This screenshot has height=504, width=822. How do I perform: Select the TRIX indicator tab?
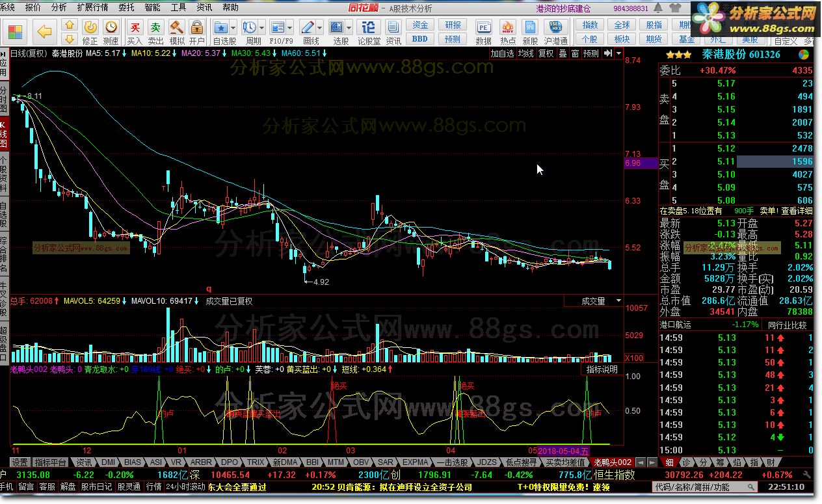click(256, 462)
